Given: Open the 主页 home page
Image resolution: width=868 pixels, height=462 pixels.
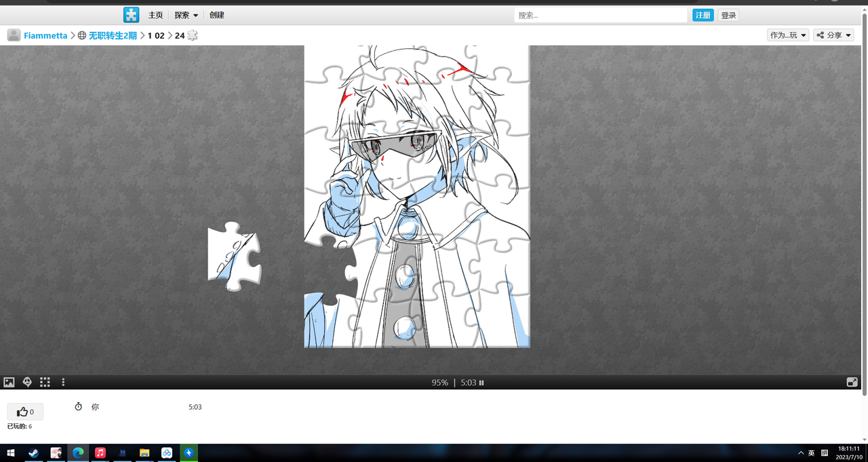Looking at the screenshot, I should pos(155,15).
